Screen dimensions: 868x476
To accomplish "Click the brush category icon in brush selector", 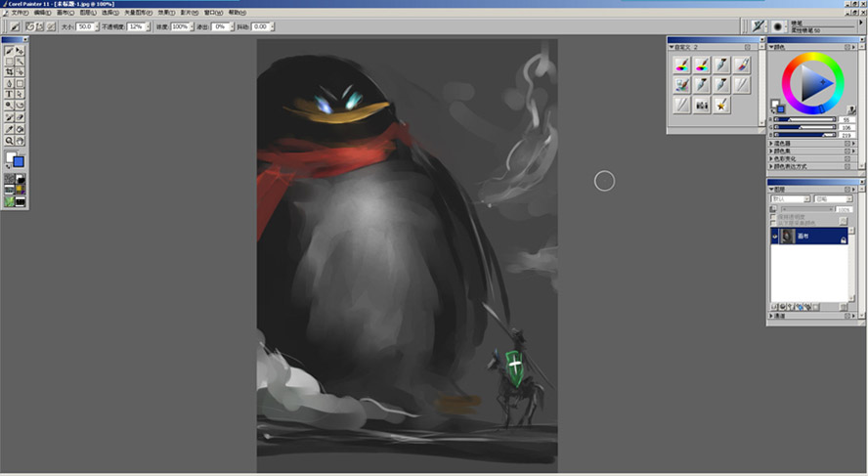I will click(x=758, y=26).
